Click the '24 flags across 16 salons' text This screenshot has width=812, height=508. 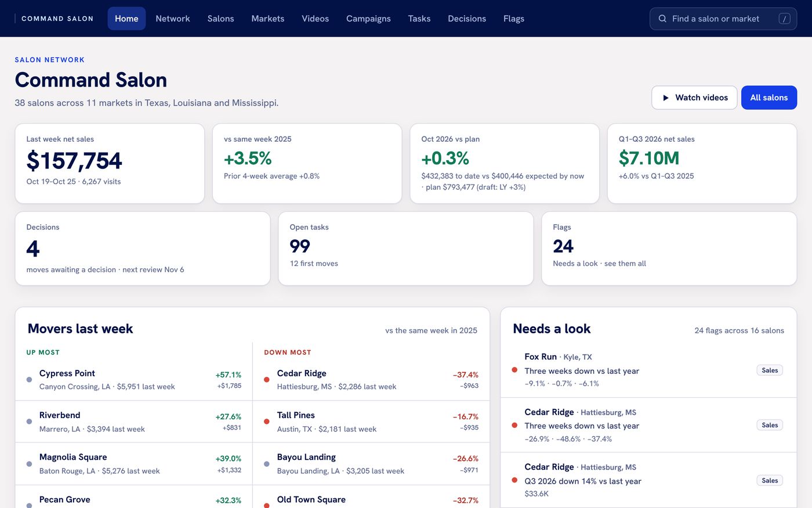pos(739,330)
